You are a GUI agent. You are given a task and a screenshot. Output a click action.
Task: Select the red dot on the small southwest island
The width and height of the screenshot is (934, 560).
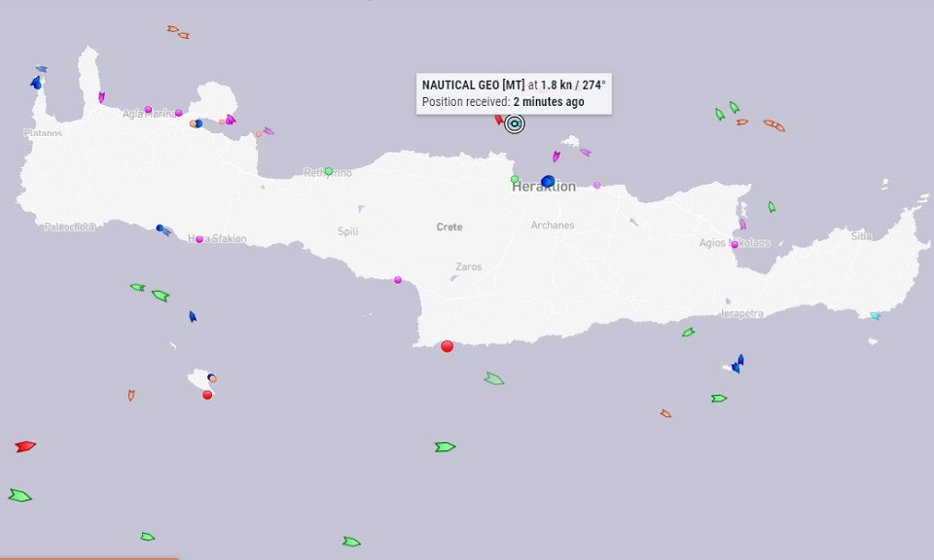pyautogui.click(x=207, y=395)
